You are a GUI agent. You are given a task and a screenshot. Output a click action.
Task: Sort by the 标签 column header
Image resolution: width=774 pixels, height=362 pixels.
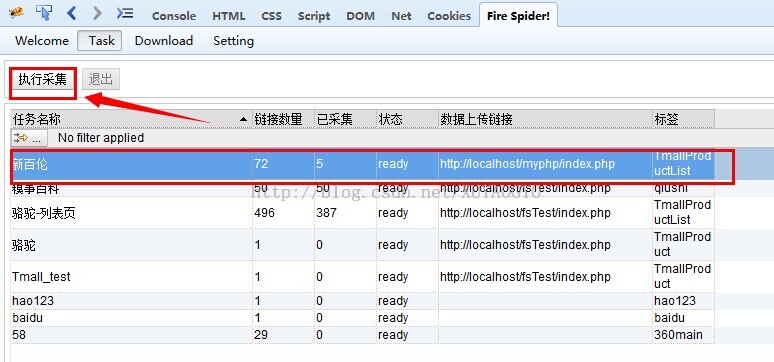pyautogui.click(x=684, y=119)
